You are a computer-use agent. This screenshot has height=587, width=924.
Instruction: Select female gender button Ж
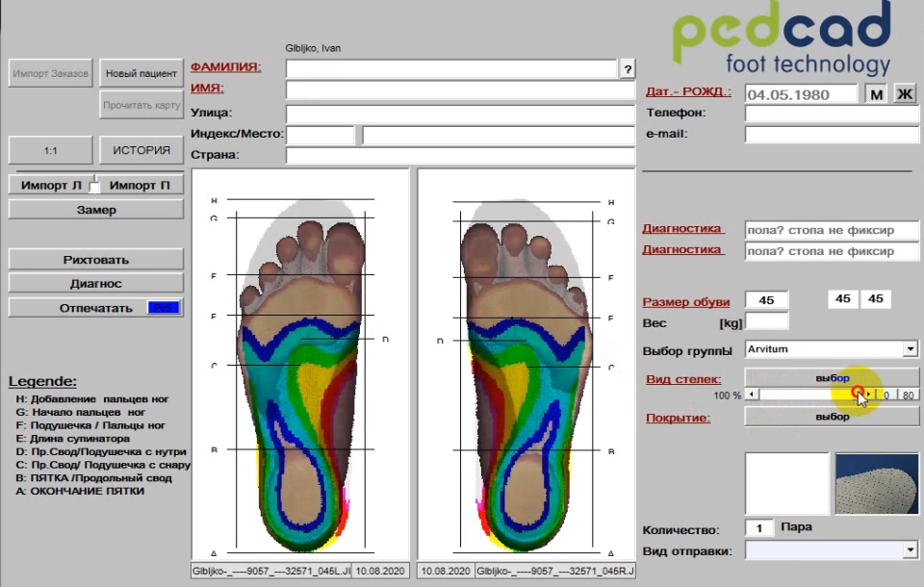coord(905,93)
